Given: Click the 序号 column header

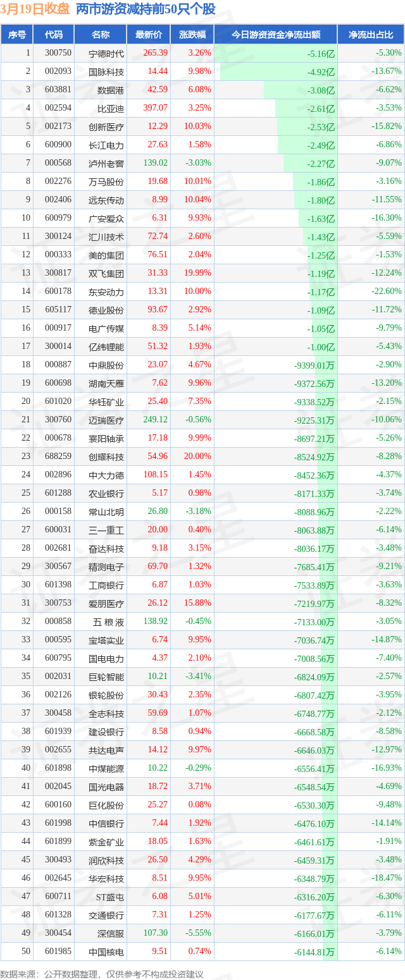Looking at the screenshot, I should 16,35.
